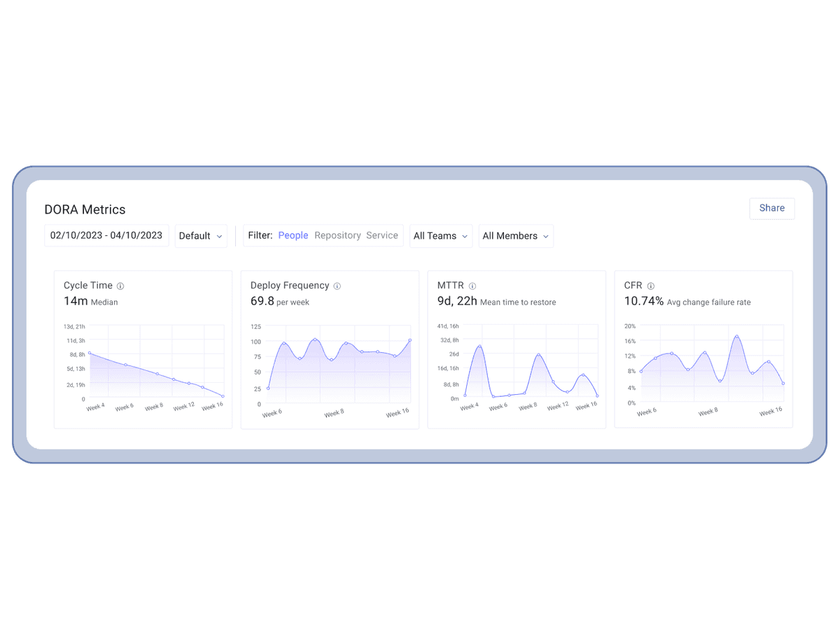This screenshot has height=630, width=840.
Task: Click the DORA Metrics heading
Action: (x=85, y=209)
